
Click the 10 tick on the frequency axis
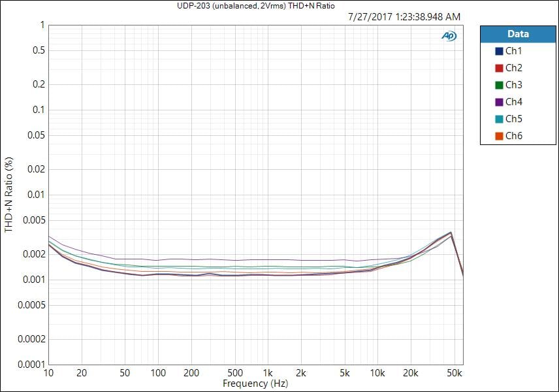click(x=49, y=373)
